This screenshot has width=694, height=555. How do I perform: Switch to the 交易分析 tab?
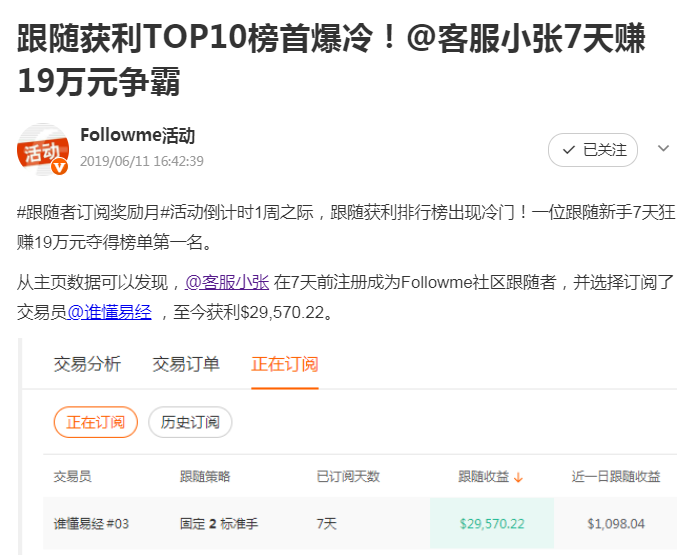point(87,364)
